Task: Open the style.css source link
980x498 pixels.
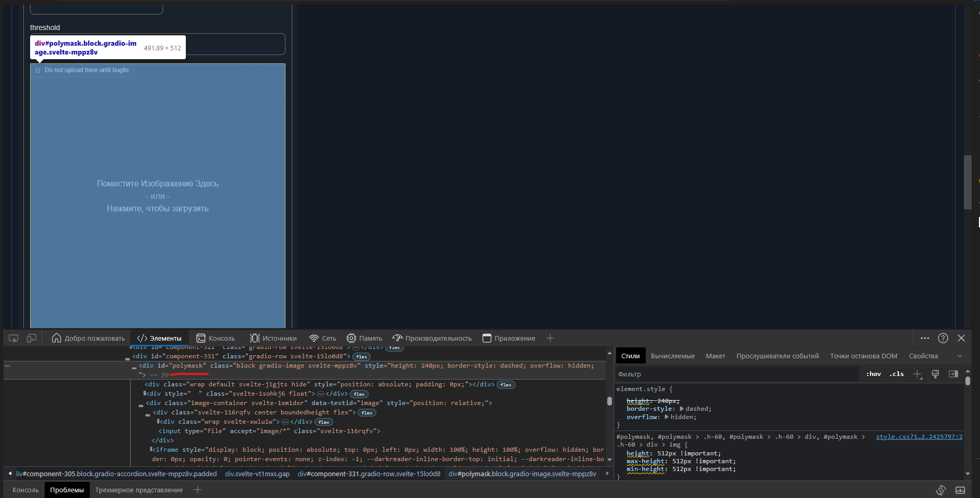Action: [x=920, y=437]
